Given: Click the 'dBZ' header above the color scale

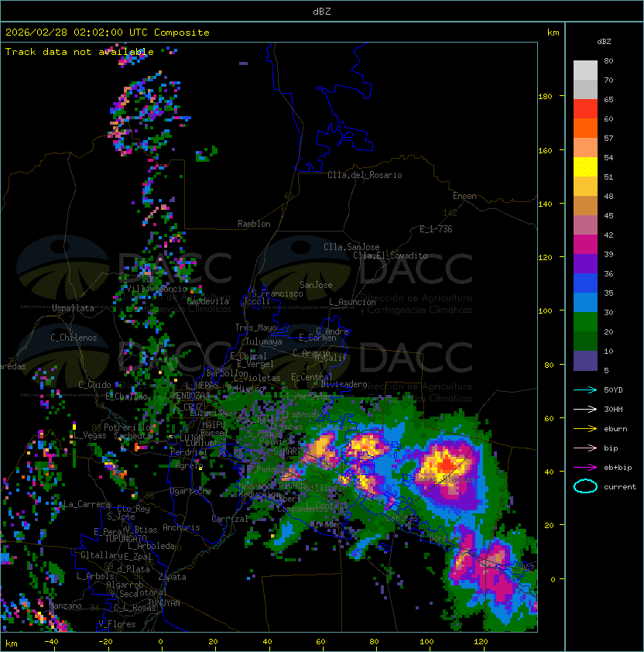Looking at the screenshot, I should 604,42.
